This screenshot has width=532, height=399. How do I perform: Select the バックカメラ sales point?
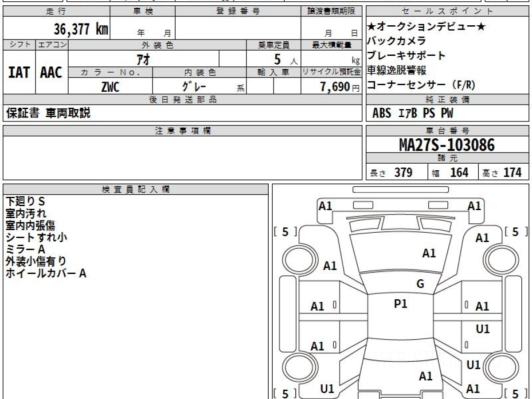pyautogui.click(x=397, y=41)
